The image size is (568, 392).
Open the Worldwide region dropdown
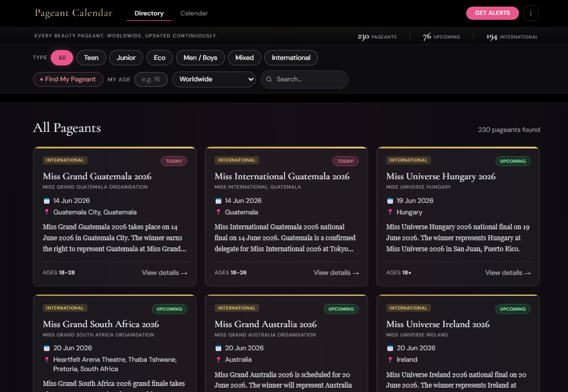point(214,79)
